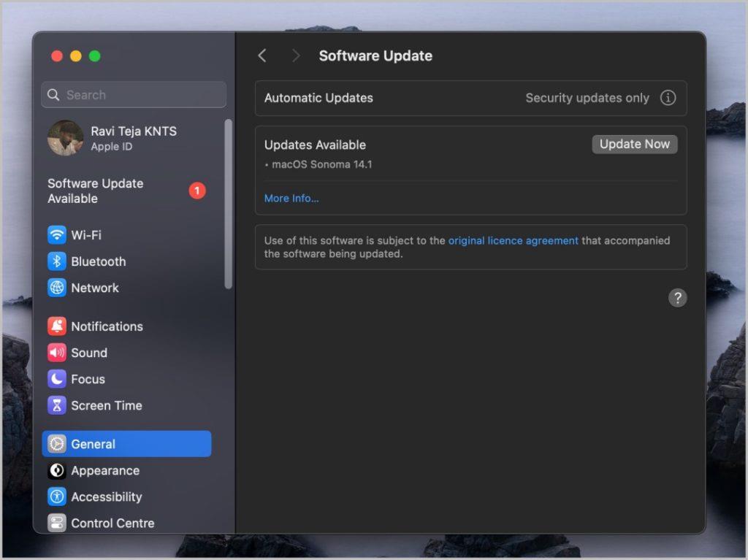Click the Search field

tap(134, 94)
